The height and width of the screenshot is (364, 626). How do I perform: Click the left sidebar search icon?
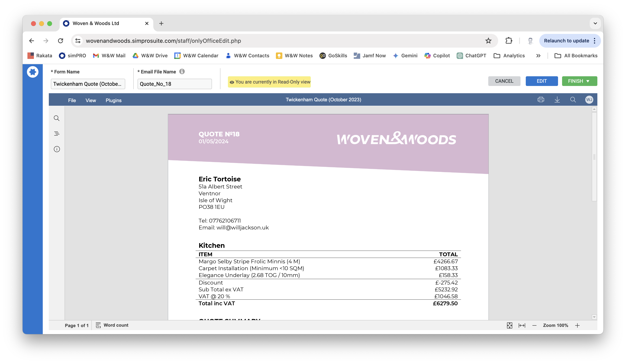(57, 118)
